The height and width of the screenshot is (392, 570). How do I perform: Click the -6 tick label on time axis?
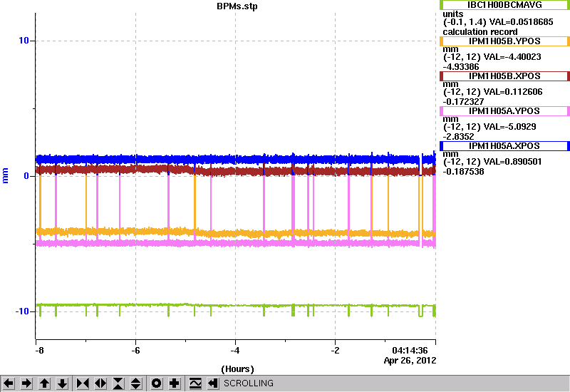135,351
